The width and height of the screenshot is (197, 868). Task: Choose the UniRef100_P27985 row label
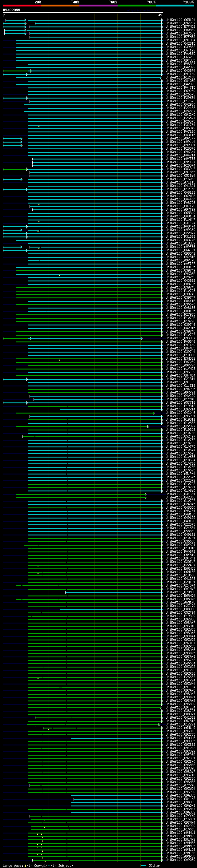pos(180,314)
